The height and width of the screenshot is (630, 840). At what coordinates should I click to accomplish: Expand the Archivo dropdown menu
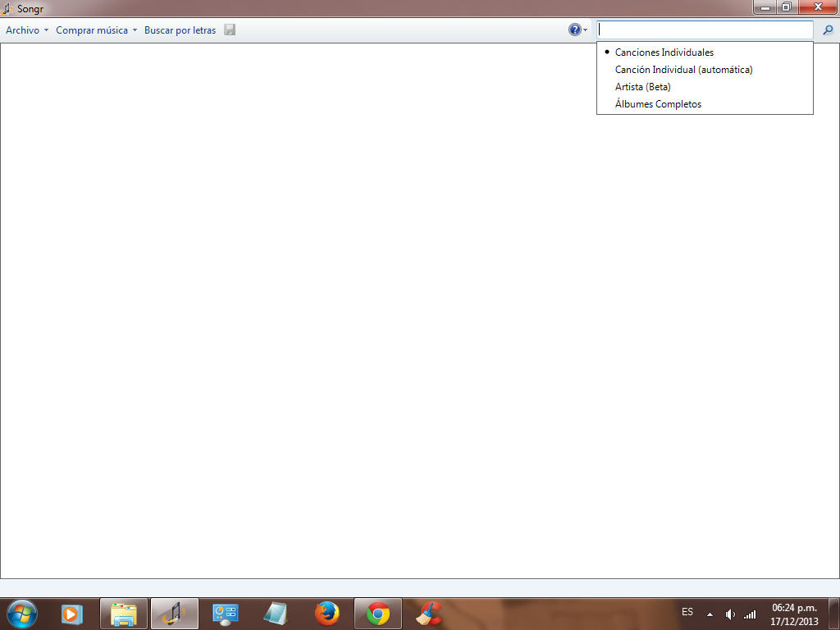(27, 30)
